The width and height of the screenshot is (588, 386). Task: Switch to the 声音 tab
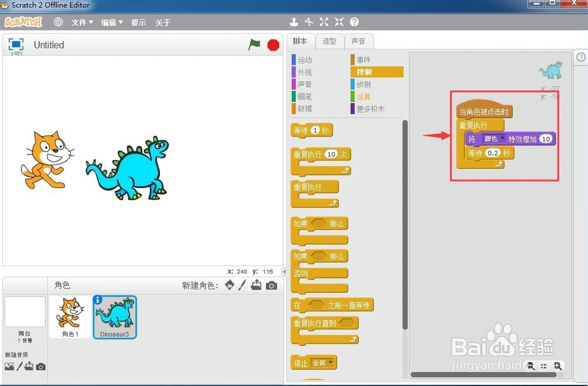[x=359, y=41]
